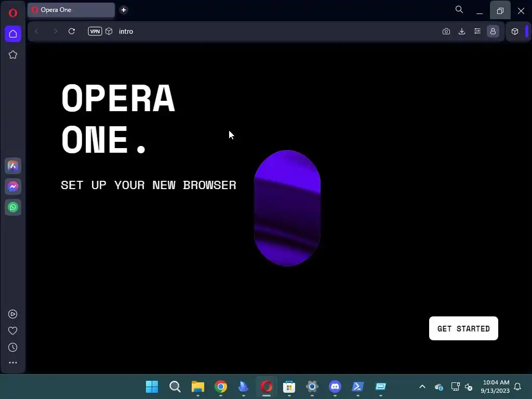This screenshot has height=399, width=532.
Task: Open Facebook Messenger in sidebar
Action: 13,187
